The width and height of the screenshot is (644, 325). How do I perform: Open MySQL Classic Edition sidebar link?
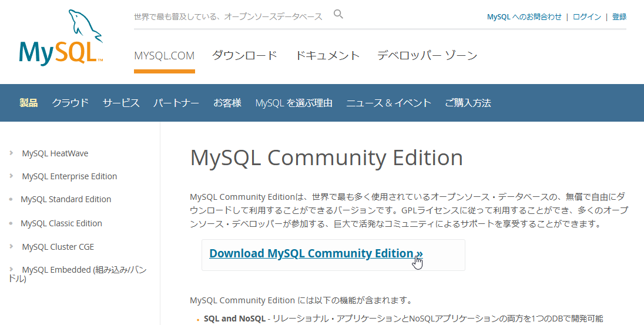coord(61,223)
